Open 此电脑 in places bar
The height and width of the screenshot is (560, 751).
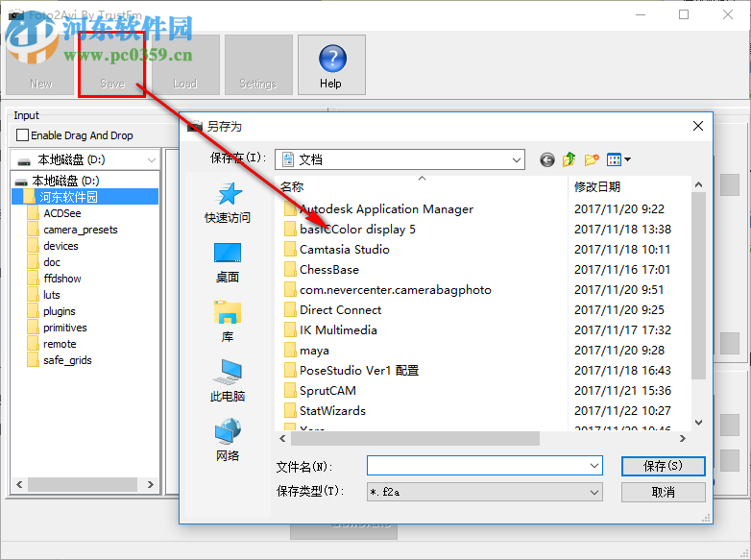tap(228, 381)
